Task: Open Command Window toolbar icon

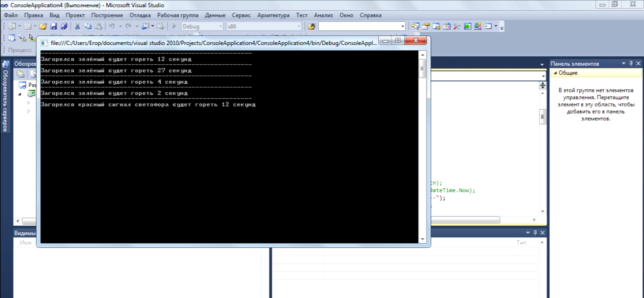Action: pyautogui.click(x=488, y=27)
